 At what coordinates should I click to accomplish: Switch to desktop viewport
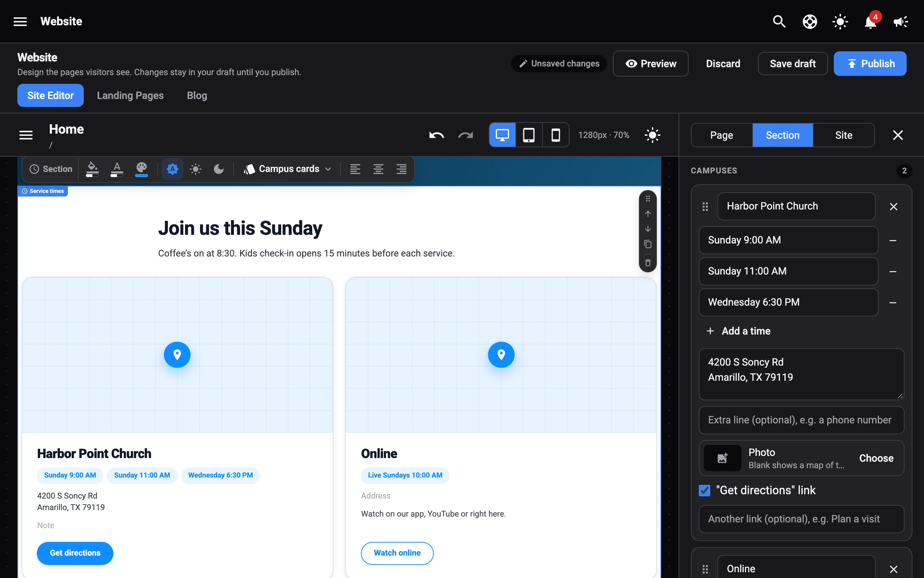click(502, 135)
